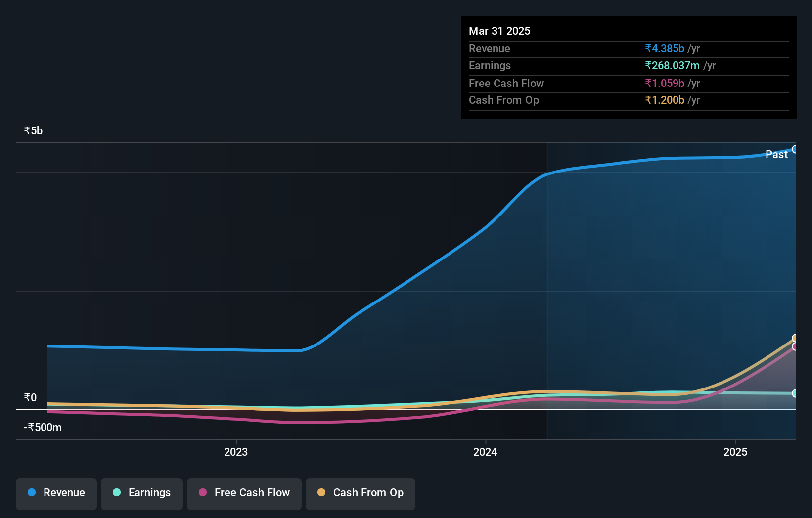Click the 2023 x-axis label
The width and height of the screenshot is (812, 518).
pos(236,452)
